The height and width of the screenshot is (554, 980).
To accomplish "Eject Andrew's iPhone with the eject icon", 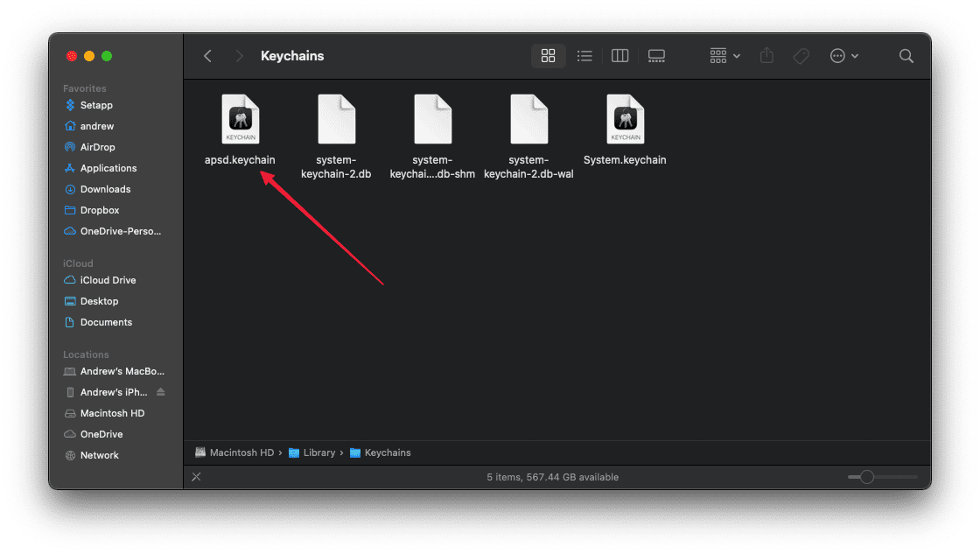I will [161, 392].
